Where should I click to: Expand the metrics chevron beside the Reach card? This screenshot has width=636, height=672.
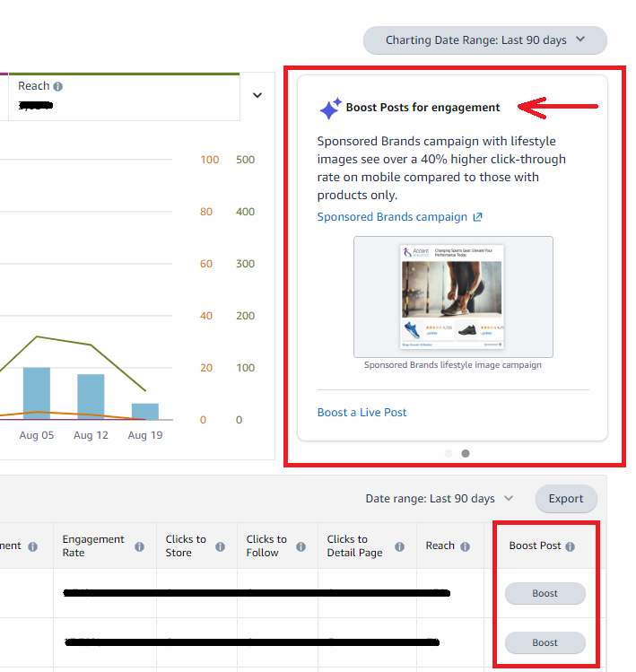point(257,95)
